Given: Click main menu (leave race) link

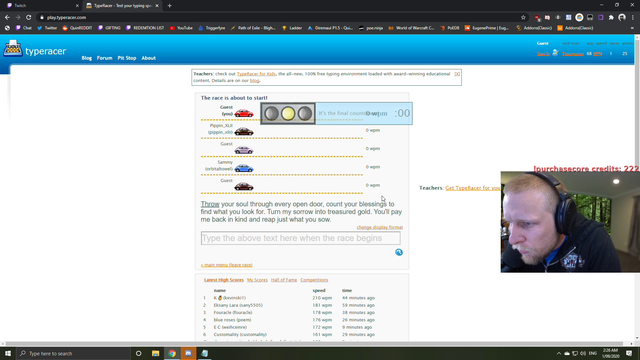Looking at the screenshot, I should (x=227, y=265).
